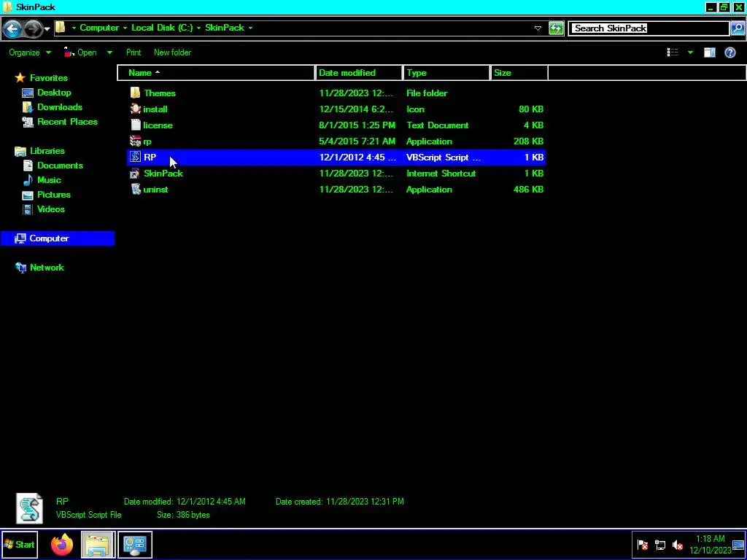Image resolution: width=747 pixels, height=560 pixels.
Task: Click the muted volume tray icon
Action: 677,545
